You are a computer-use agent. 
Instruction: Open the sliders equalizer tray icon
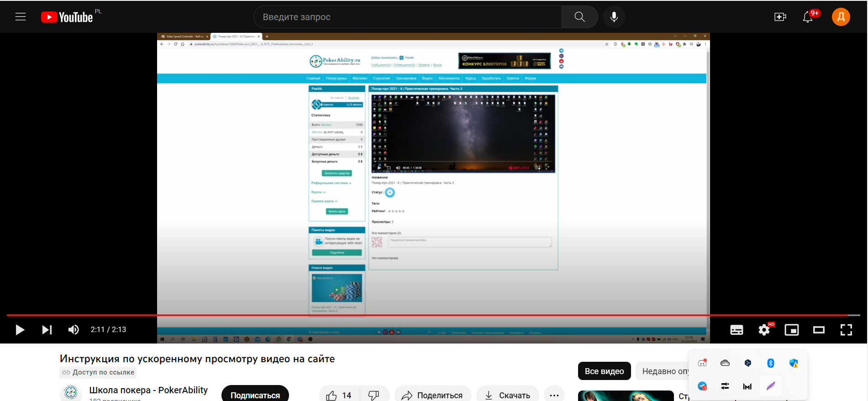pyautogui.click(x=725, y=386)
